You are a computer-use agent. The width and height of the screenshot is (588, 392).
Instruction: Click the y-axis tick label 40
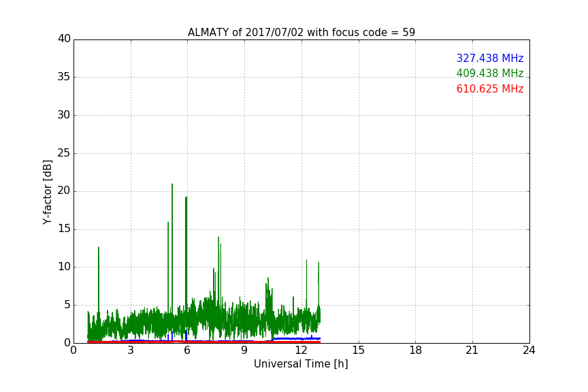(64, 39)
